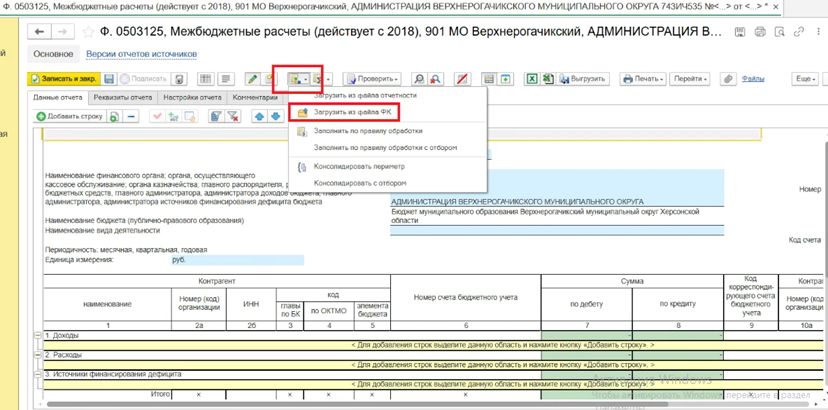Click the Записать и закр. button
This screenshot has width=828, height=410.
[x=62, y=79]
